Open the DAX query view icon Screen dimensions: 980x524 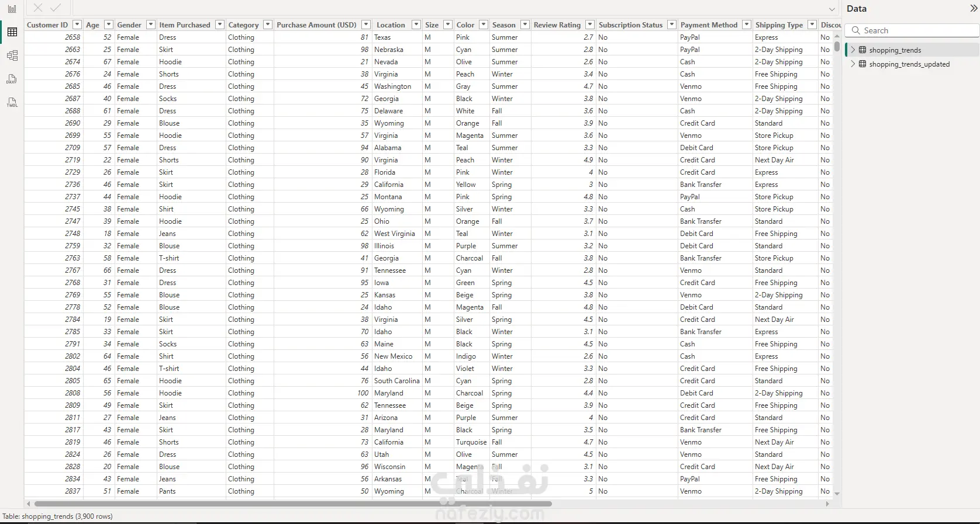point(12,79)
